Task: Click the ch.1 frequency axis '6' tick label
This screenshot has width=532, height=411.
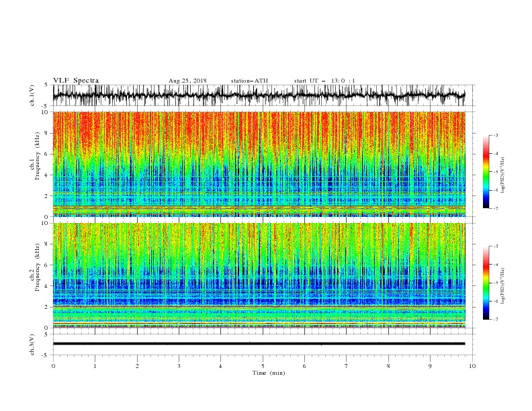Action: (47, 154)
